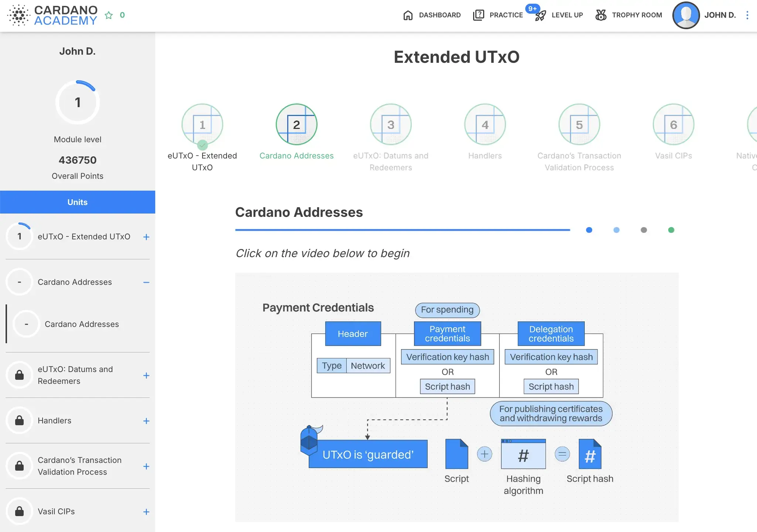Expand the Vasil CIPs unit
The image size is (757, 532).
click(x=146, y=512)
